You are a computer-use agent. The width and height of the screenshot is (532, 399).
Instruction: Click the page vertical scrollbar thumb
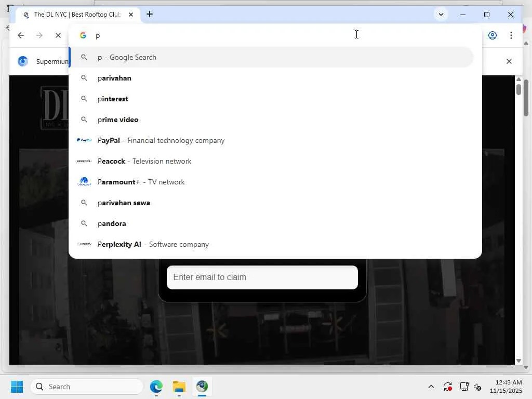point(518,88)
